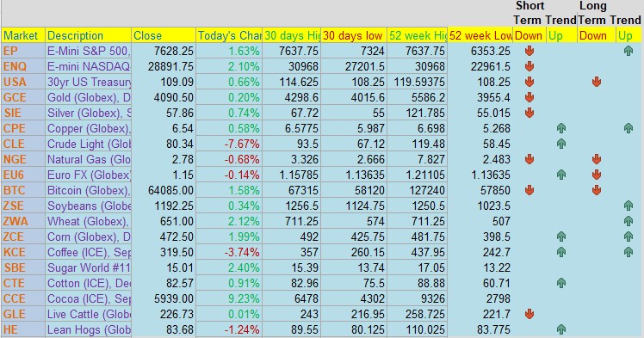The image size is (644, 338).
Task: Click the short-term down arrow in NGE row
Action: [529, 159]
